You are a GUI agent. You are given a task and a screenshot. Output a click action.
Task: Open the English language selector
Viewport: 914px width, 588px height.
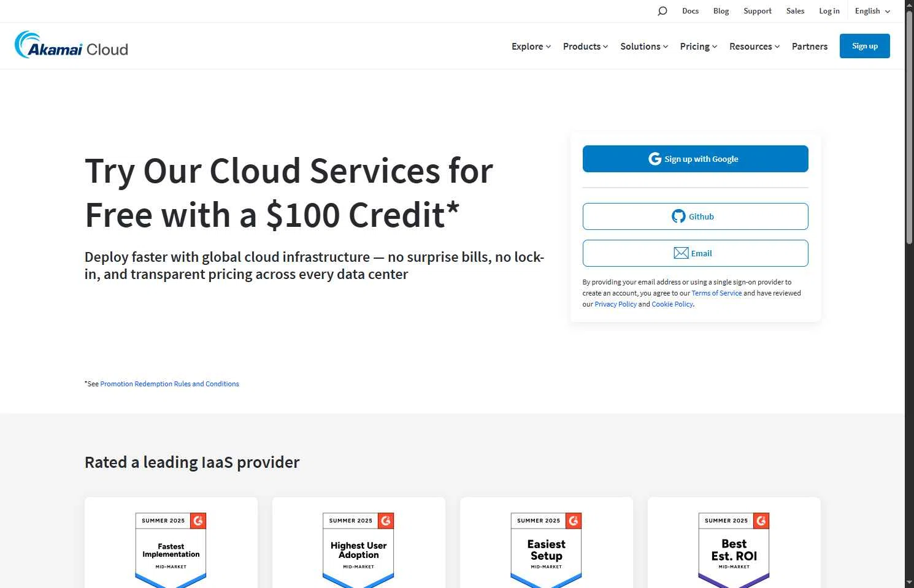coord(872,11)
